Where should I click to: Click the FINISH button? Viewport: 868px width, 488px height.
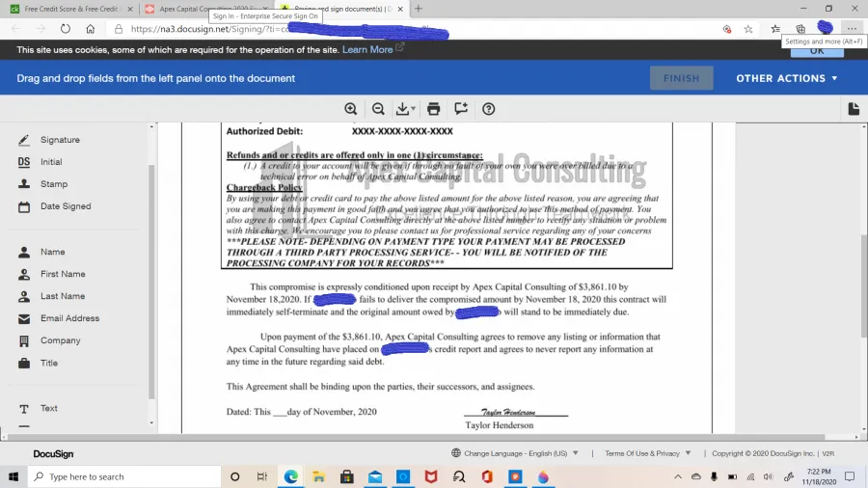click(x=682, y=78)
